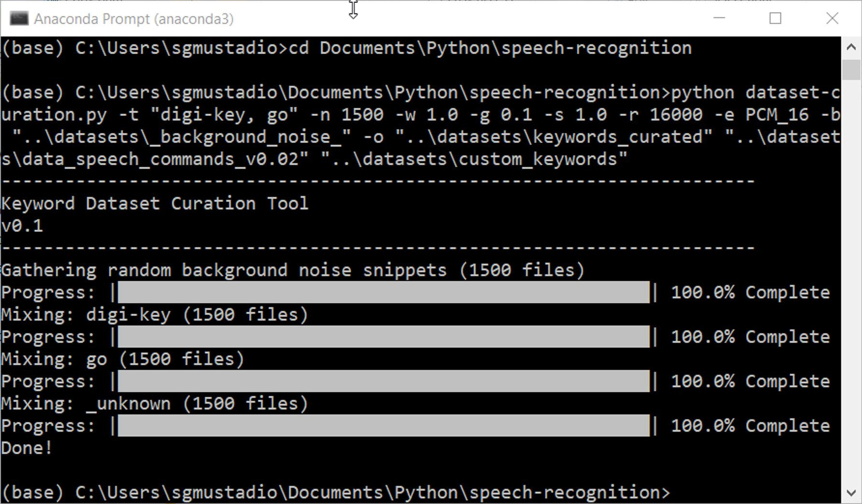Click the active prompt line at the bottom
The width and height of the screenshot is (862, 504).
[334, 492]
